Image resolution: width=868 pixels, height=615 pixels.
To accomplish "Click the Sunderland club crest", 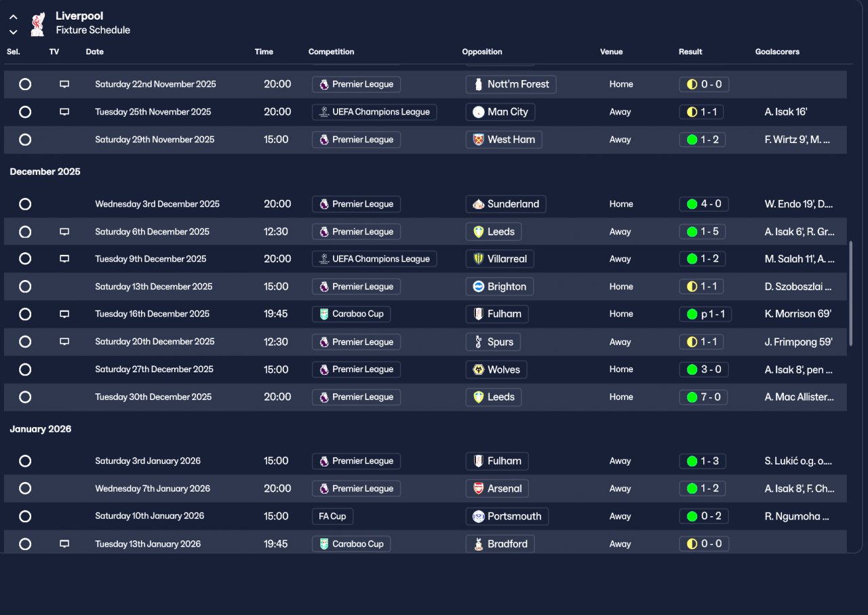I will [x=479, y=204].
